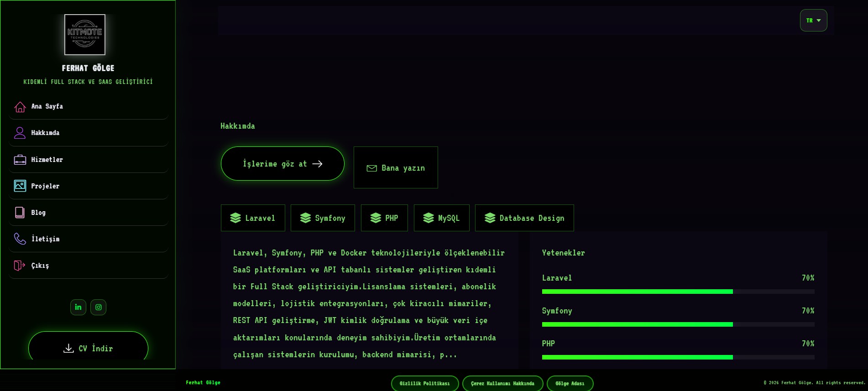Open the Gizlilik Politikası footer link
868x391 pixels.
(425, 384)
